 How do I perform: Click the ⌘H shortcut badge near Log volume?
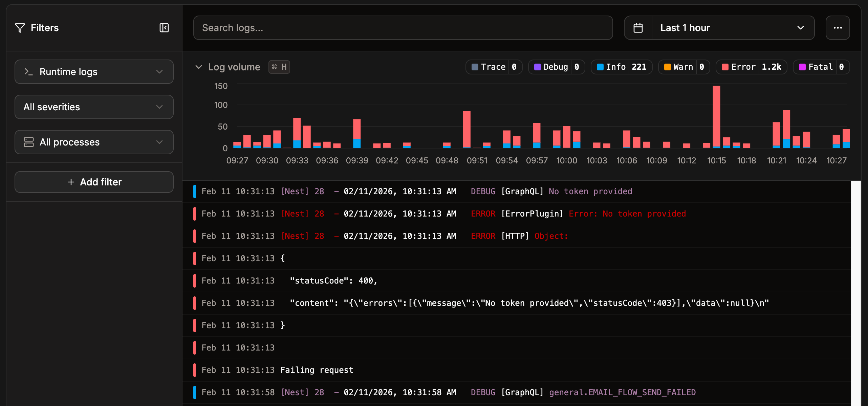click(279, 67)
